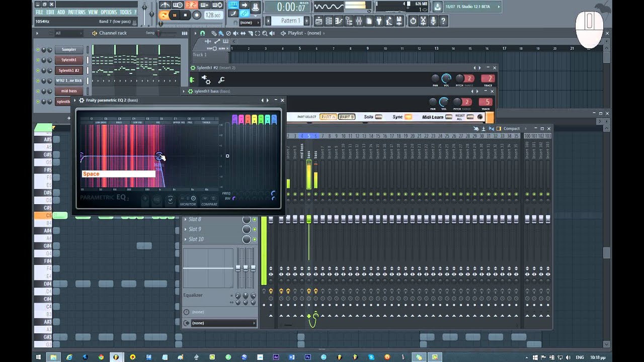Open Sylenth1 #2 detailed settings gear-plug icon
This screenshot has width=644, height=362.
tap(206, 79)
